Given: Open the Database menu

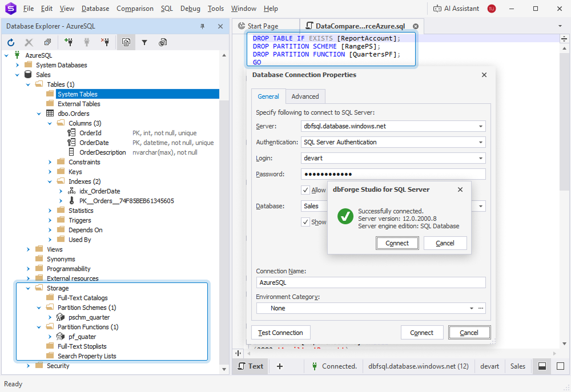Looking at the screenshot, I should pyautogui.click(x=95, y=9).
